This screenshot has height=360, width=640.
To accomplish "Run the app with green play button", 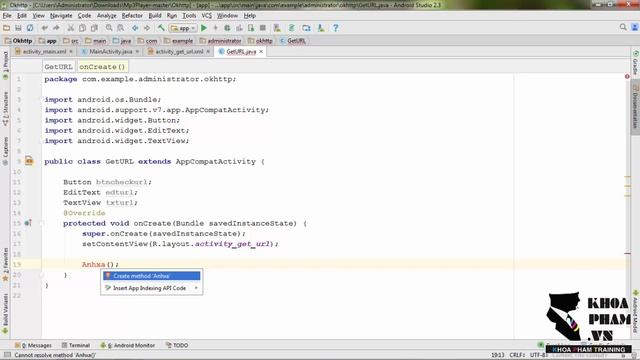I will [x=204, y=28].
